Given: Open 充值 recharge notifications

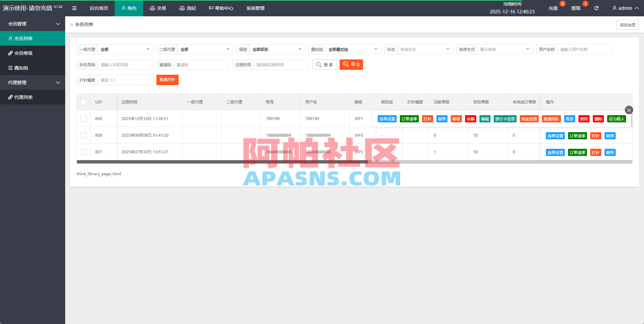Looking at the screenshot, I should pyautogui.click(x=553, y=8).
